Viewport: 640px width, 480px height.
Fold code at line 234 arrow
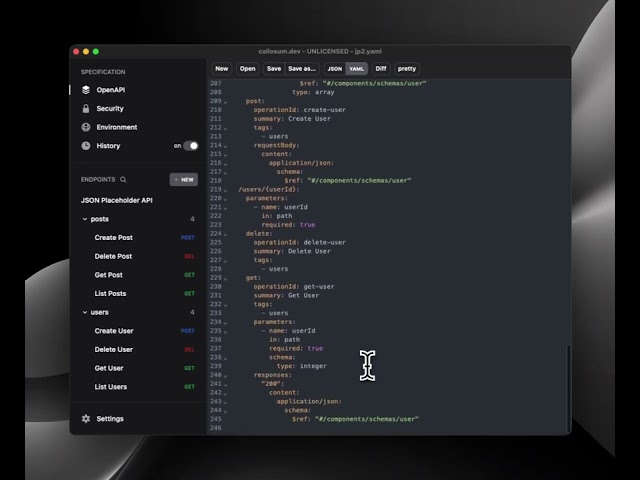point(225,322)
